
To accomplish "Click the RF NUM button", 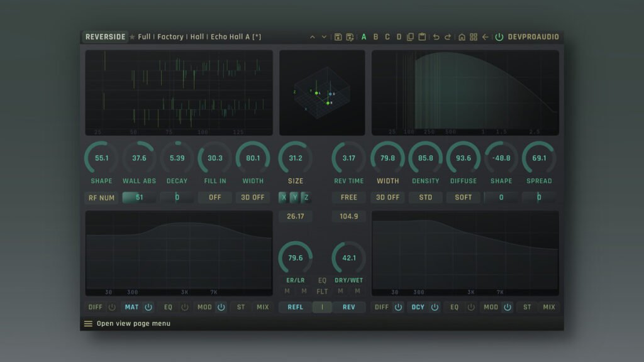I will point(101,198).
